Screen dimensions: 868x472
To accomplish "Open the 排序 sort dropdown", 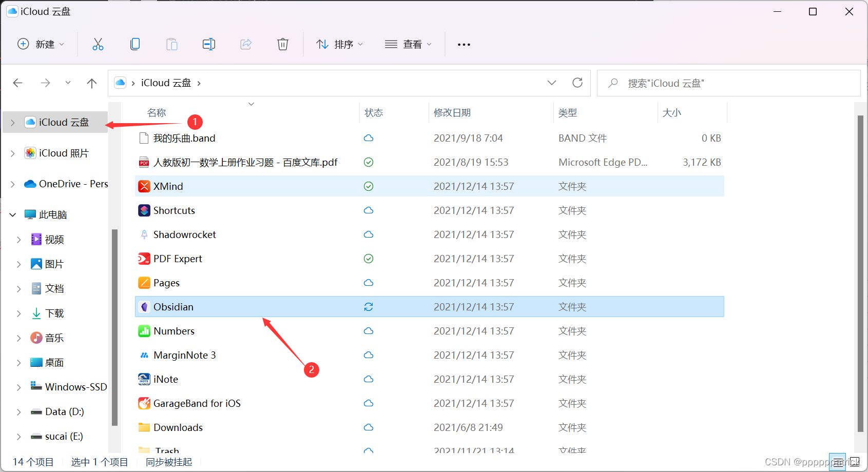I will [340, 44].
